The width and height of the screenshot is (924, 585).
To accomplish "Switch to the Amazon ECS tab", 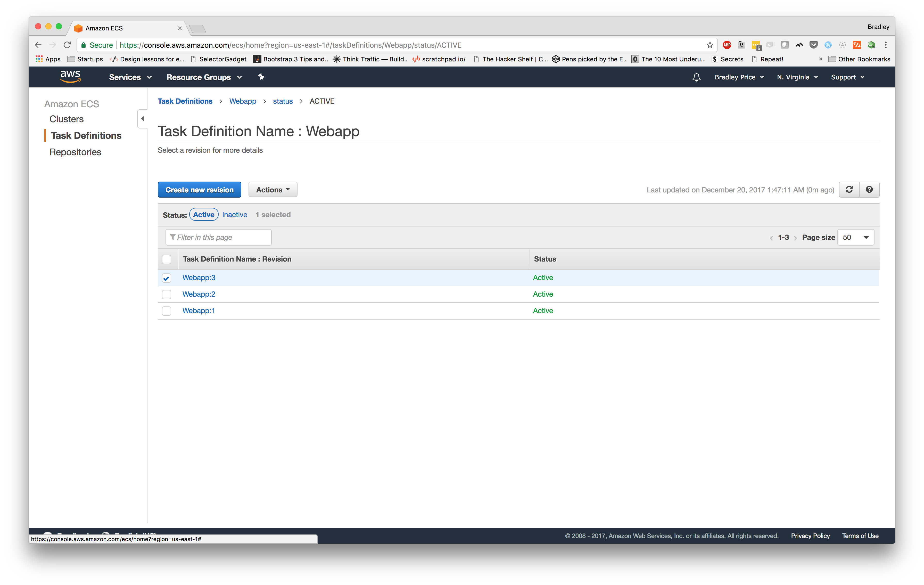I will pyautogui.click(x=127, y=28).
